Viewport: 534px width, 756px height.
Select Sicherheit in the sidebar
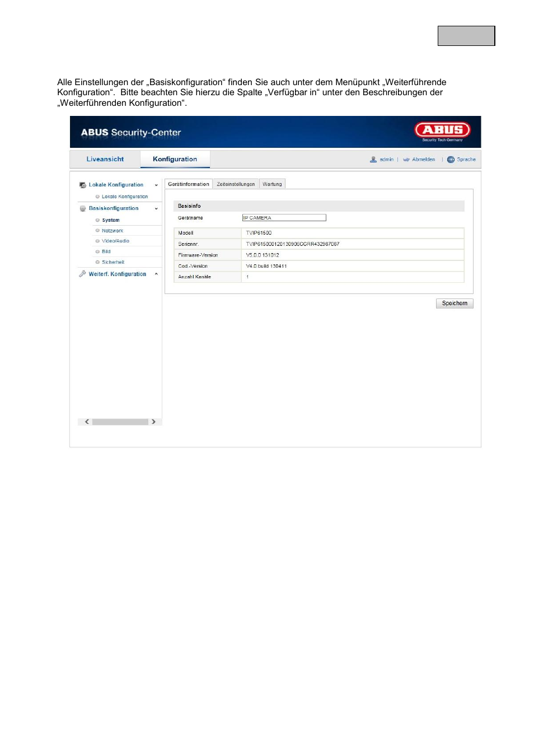113,262
